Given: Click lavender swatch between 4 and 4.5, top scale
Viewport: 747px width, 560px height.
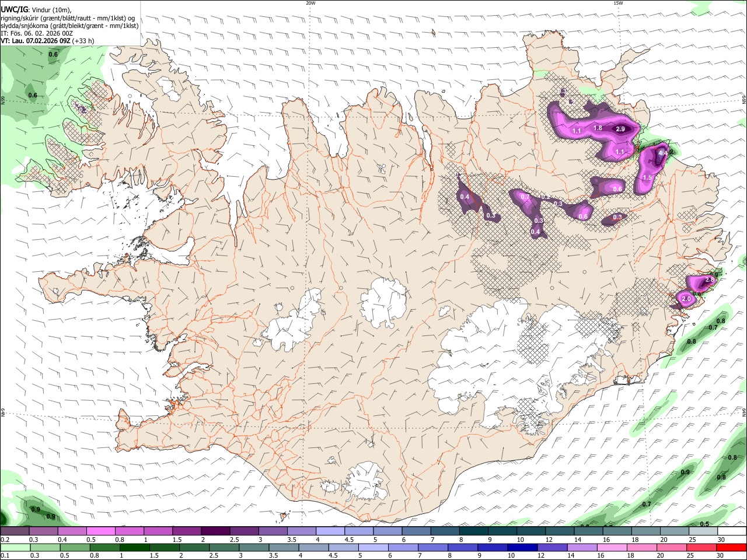Looking at the screenshot, I should [x=329, y=531].
